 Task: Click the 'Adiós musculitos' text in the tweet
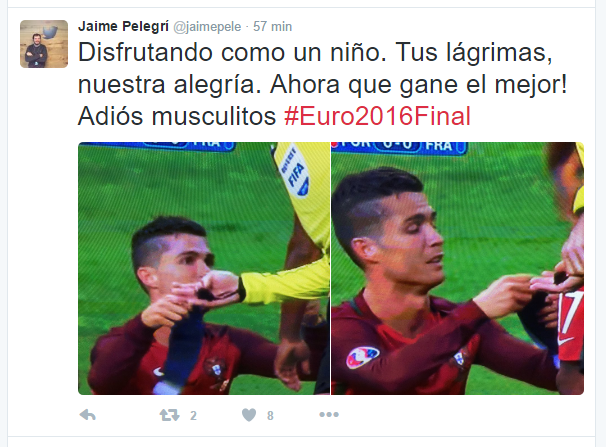coord(177,116)
